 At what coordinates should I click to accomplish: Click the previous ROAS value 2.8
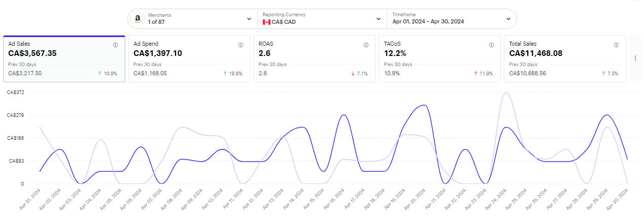coord(262,73)
